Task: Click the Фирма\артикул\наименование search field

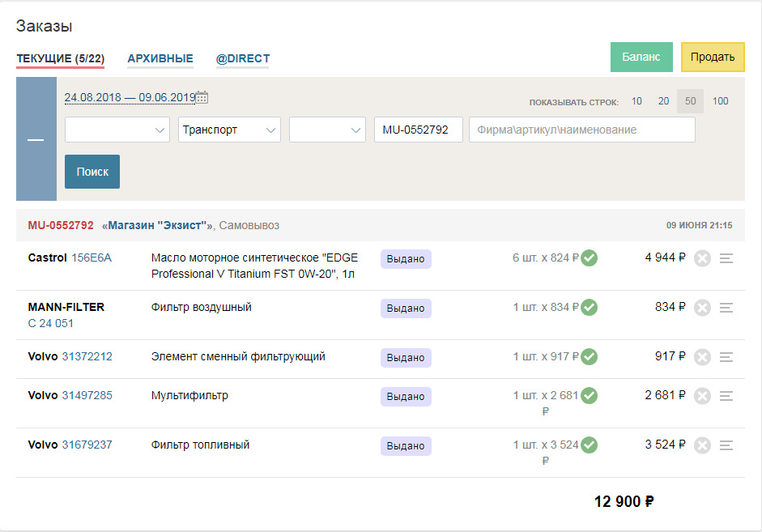Action: tap(581, 130)
